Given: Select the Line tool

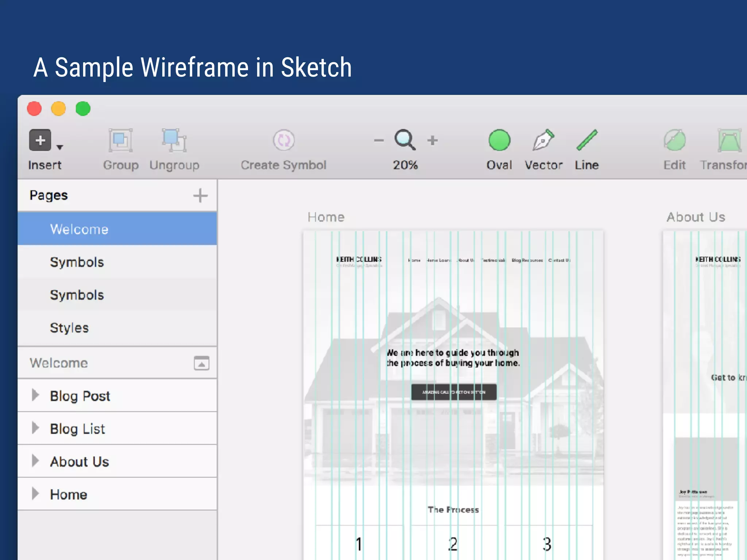Looking at the screenshot, I should (x=587, y=140).
